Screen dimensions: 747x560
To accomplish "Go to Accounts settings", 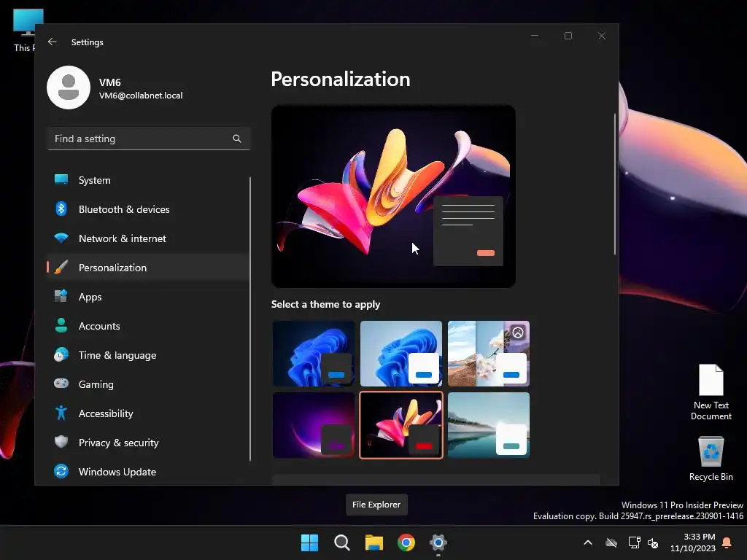I will click(x=149, y=326).
